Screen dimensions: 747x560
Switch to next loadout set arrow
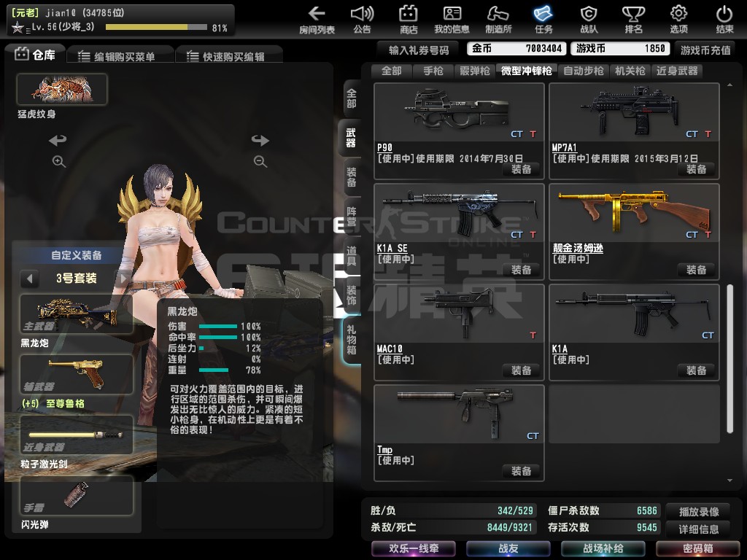click(123, 279)
